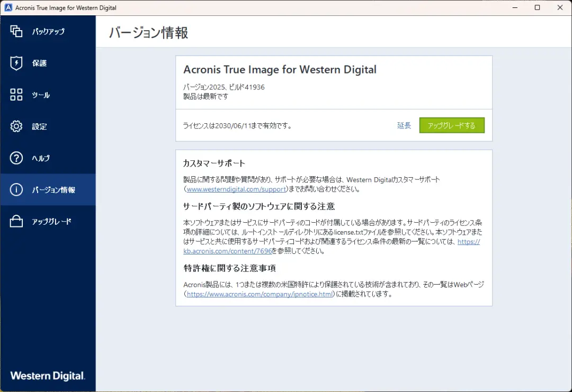Maximize the Acronis window
The height and width of the screenshot is (392, 572).
click(x=538, y=7)
